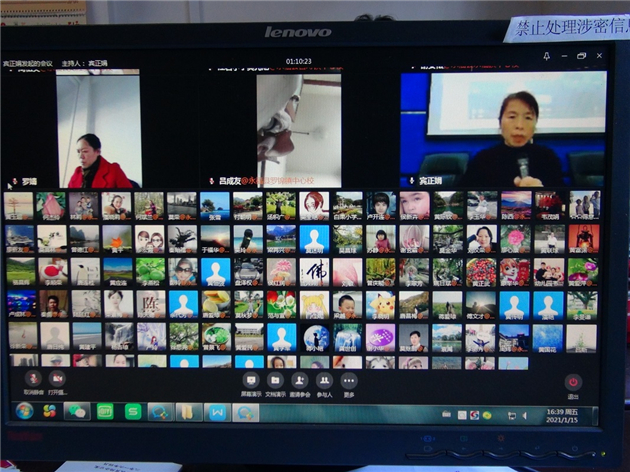Open the taskbar clock showing 16:39 周五
This screenshot has height=472, width=630.
click(562, 416)
